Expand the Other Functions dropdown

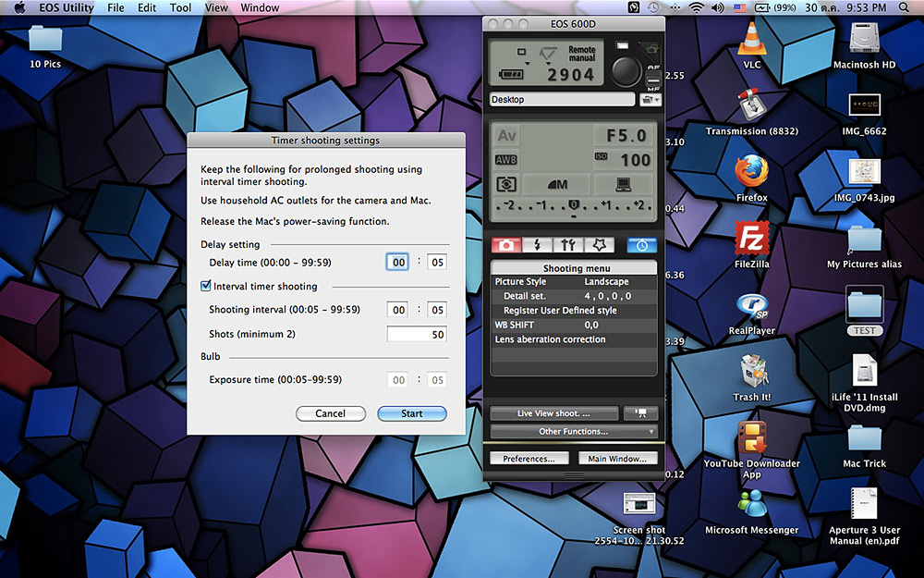tap(574, 432)
